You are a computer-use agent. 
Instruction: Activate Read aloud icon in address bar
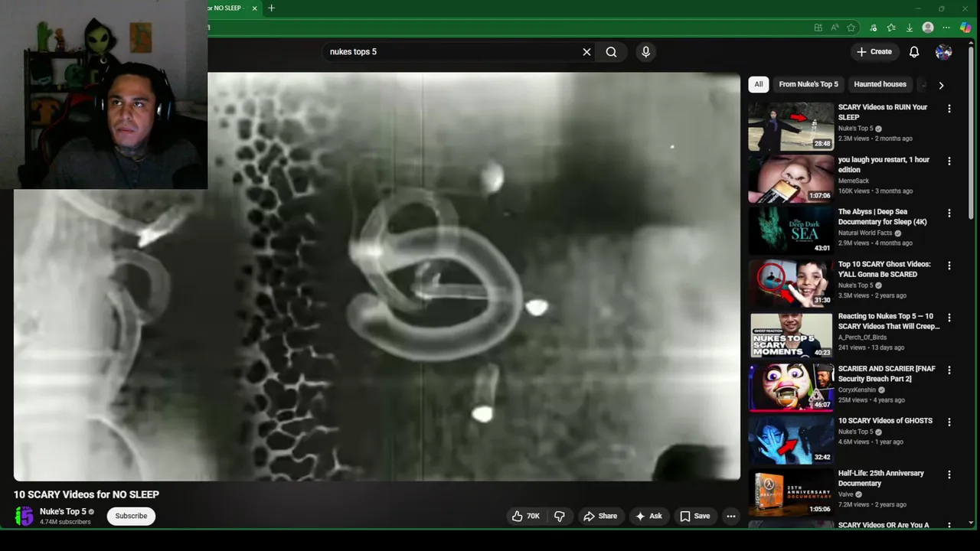pyautogui.click(x=835, y=28)
